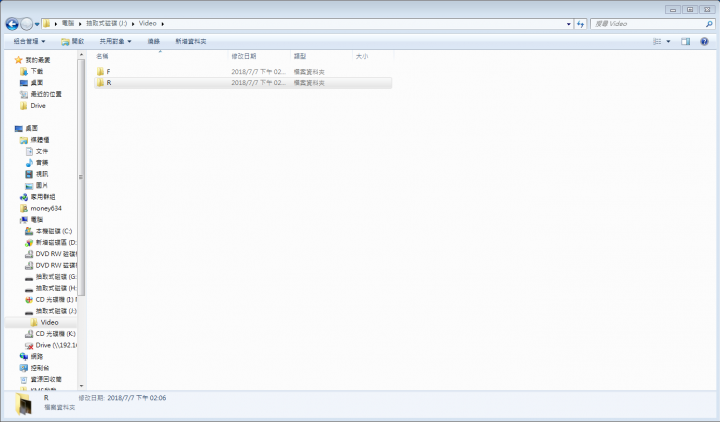Click navigation pane scrollbar up arrow
This screenshot has width=720, height=422.
tap(81, 55)
